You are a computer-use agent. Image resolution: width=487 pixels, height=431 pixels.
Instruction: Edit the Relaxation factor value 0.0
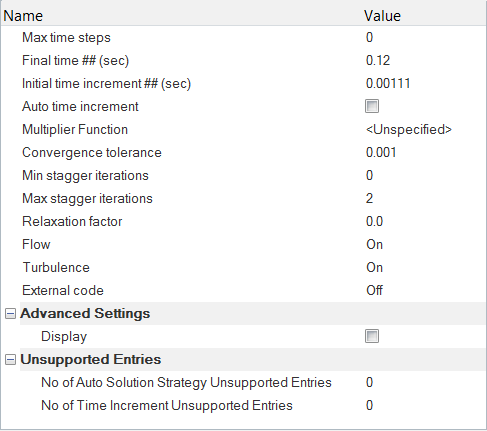click(x=424, y=221)
